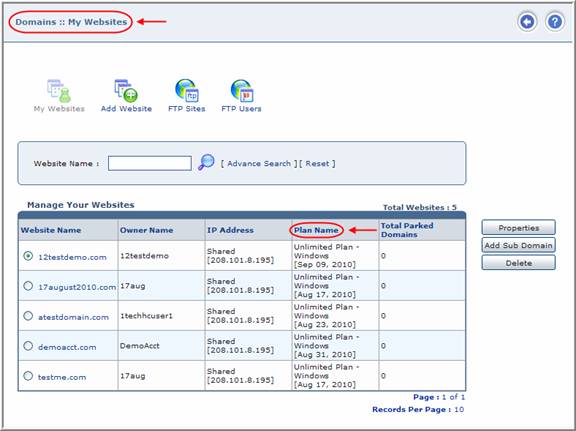The image size is (576, 431).
Task: Open the 12testdemo.com website link
Action: pyautogui.click(x=72, y=257)
